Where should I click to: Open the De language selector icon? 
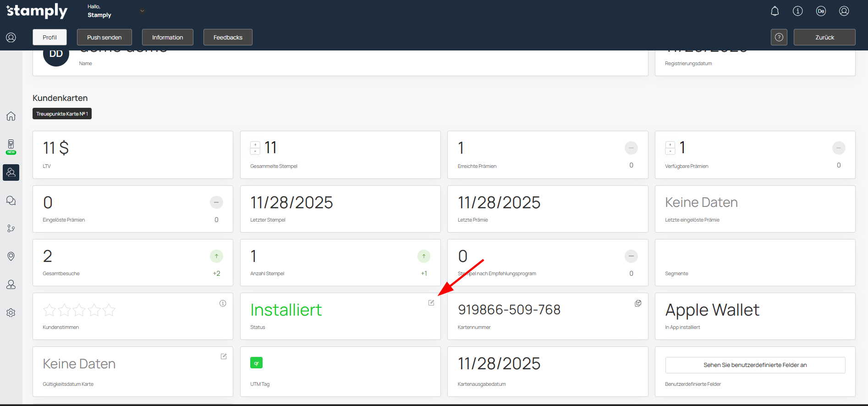click(x=821, y=11)
